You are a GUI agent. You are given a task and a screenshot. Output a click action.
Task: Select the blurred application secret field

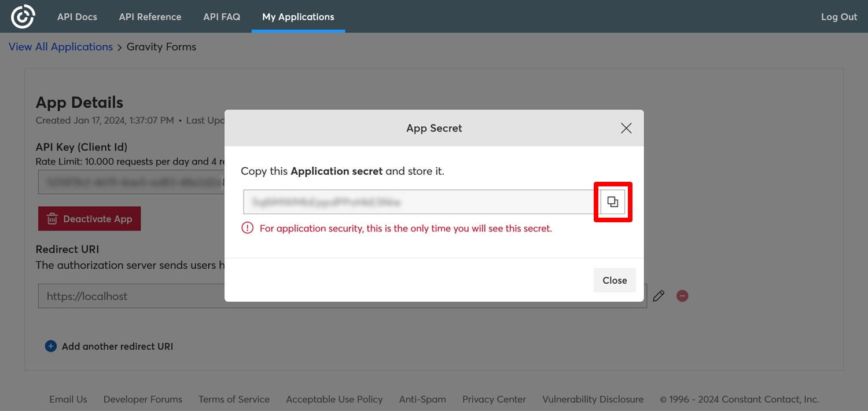(x=422, y=202)
